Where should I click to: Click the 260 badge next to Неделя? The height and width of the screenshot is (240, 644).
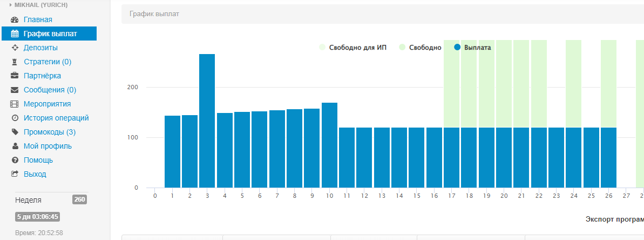click(x=79, y=200)
